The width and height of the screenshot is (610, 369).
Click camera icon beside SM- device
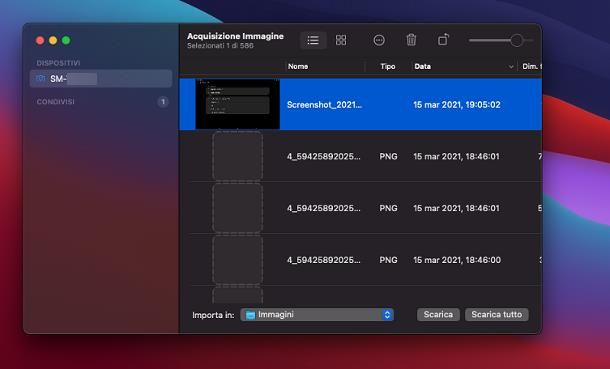click(x=40, y=79)
